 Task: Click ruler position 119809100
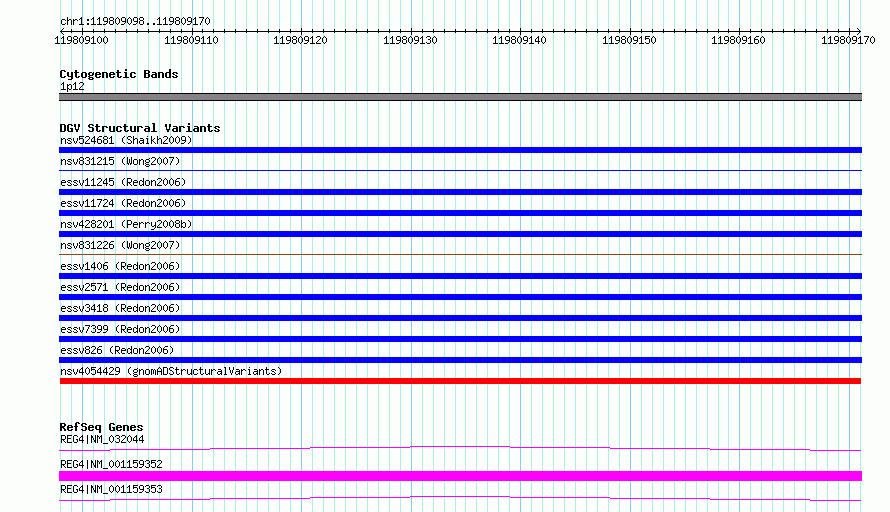[x=81, y=40]
